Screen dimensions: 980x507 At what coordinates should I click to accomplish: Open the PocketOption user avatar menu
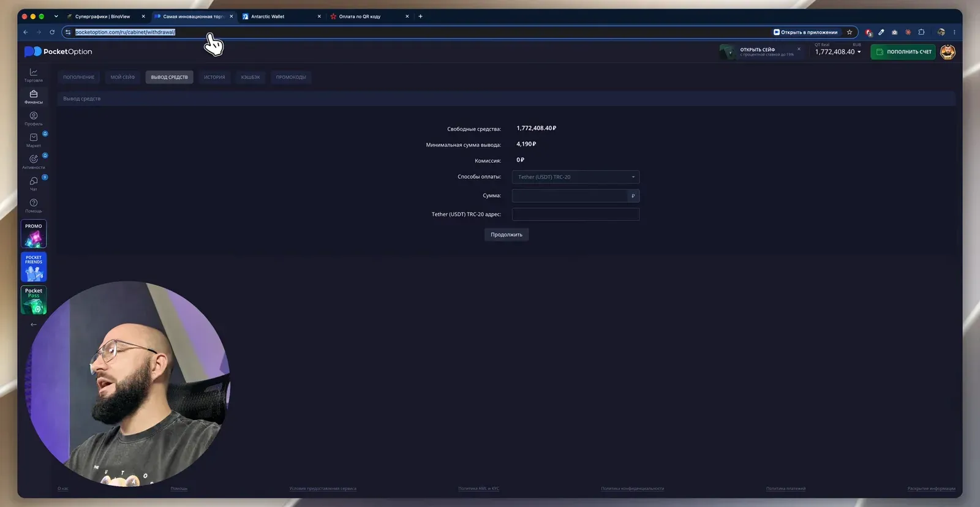click(948, 52)
